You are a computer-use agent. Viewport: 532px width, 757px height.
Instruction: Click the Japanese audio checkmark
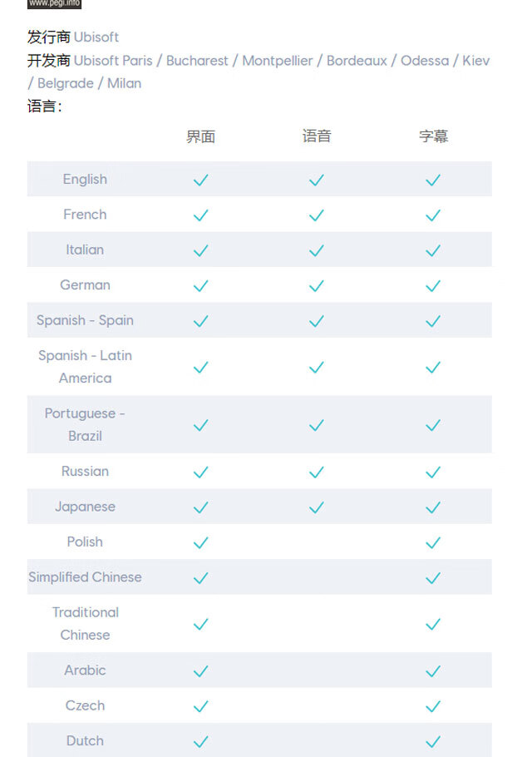click(x=317, y=507)
